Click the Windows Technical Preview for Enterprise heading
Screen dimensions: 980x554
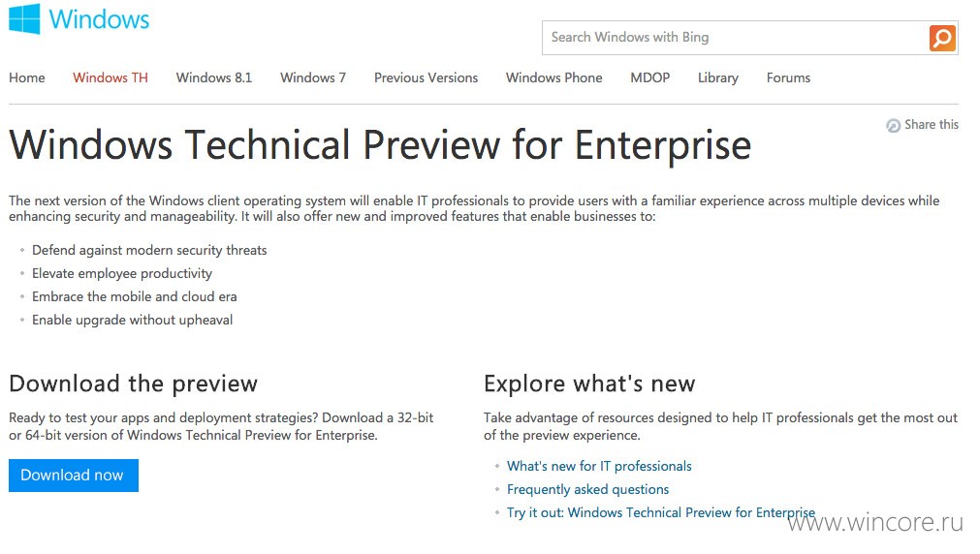[x=380, y=145]
